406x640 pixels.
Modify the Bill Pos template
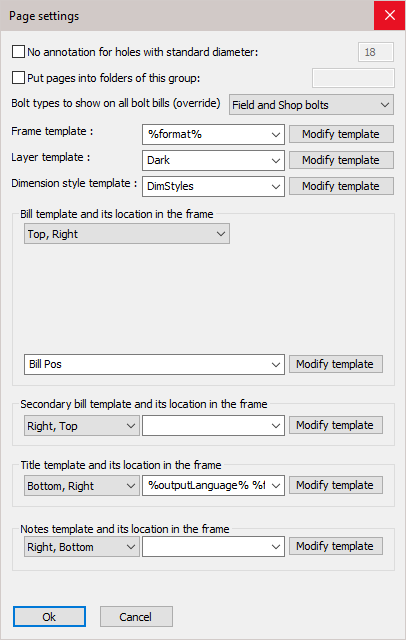[x=336, y=364]
